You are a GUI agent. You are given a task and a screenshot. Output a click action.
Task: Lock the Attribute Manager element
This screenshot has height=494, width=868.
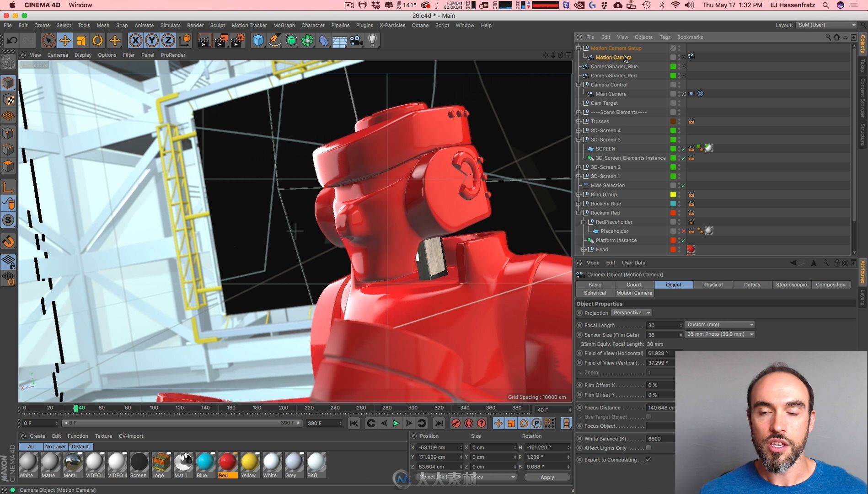837,263
